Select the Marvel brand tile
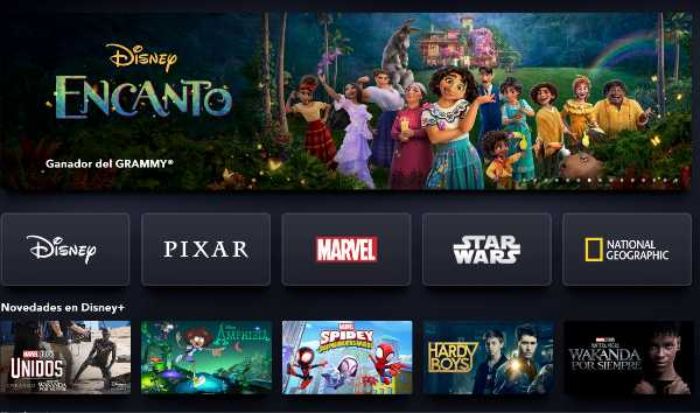The height and width of the screenshot is (413, 700). pos(346,249)
